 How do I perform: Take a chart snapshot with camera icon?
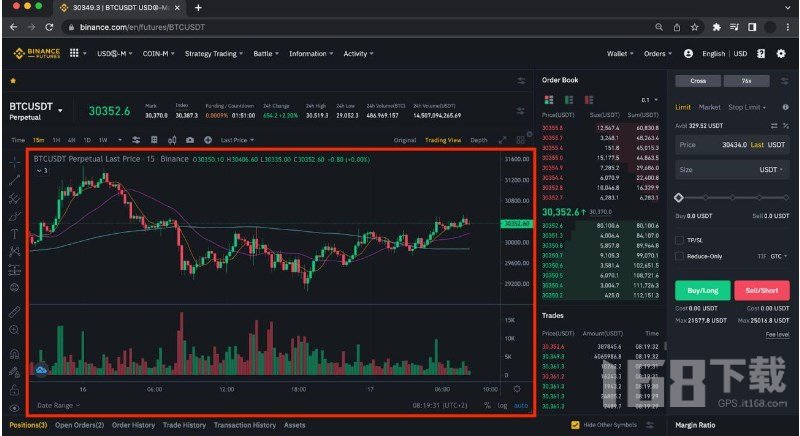coord(190,140)
